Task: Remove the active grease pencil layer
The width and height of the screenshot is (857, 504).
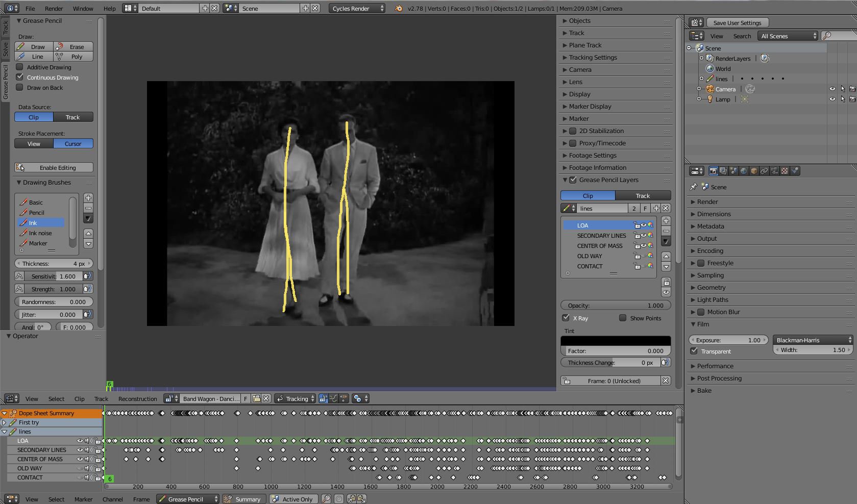Action: pos(666,231)
